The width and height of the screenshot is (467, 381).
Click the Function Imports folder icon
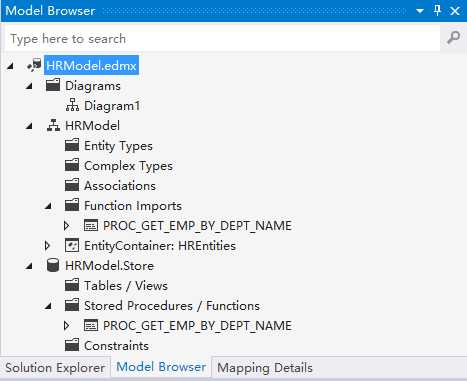[72, 205]
